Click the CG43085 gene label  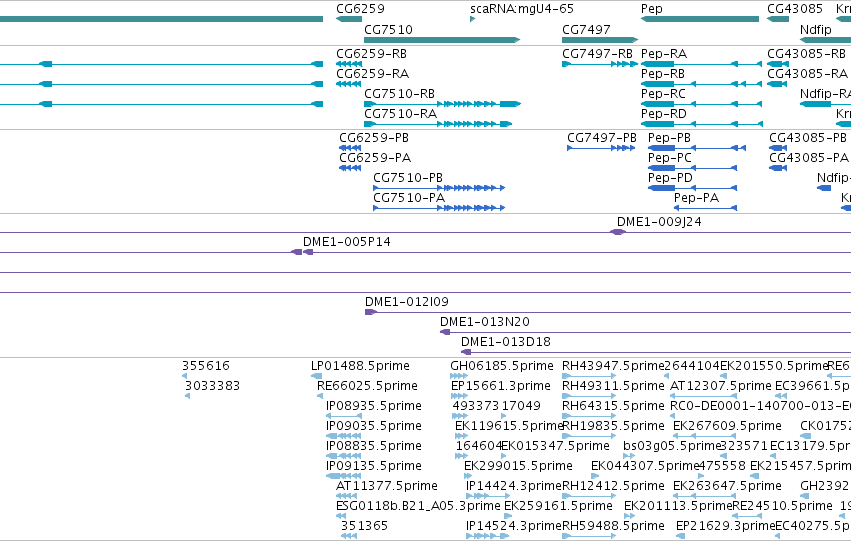(x=795, y=9)
